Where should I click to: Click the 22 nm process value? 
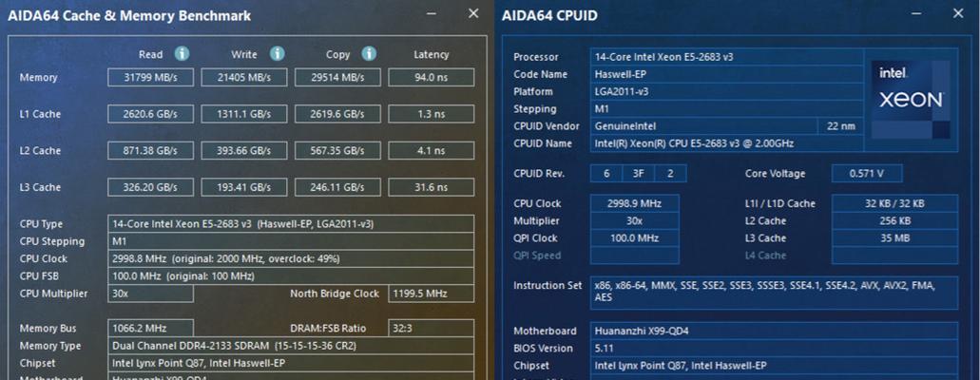coord(840,126)
